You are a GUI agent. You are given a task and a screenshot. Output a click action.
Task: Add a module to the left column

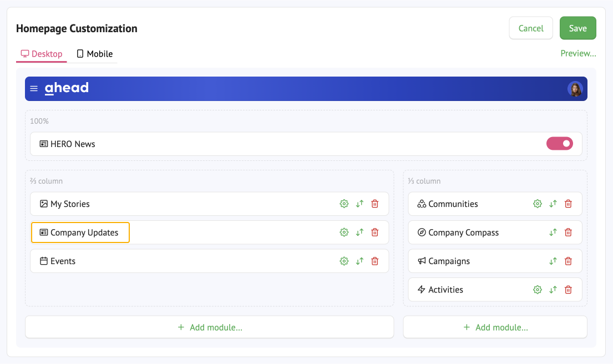click(x=209, y=327)
